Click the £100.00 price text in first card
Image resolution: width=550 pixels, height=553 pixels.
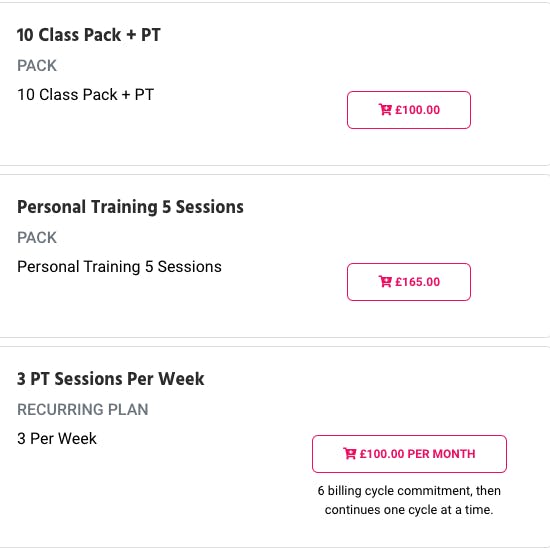point(417,110)
